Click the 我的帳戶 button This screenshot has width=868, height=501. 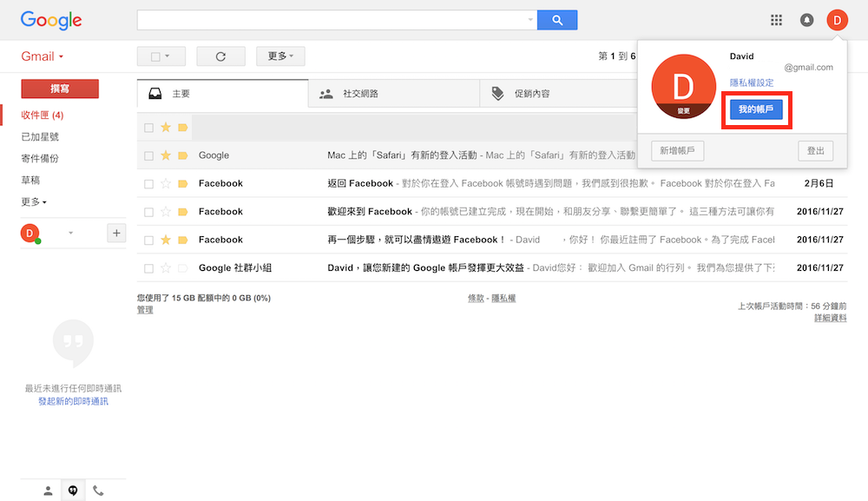pyautogui.click(x=756, y=109)
